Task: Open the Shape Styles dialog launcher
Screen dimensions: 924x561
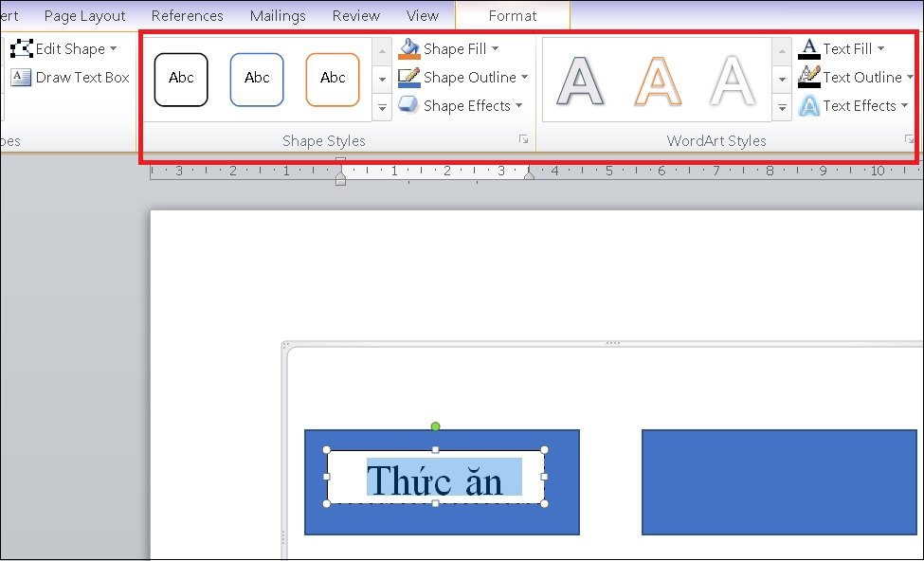Action: point(523,139)
